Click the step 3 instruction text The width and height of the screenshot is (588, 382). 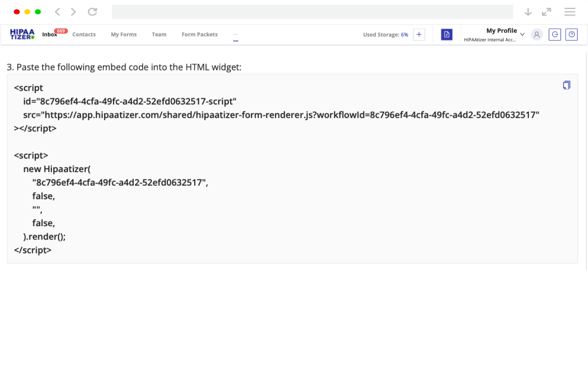coord(124,67)
